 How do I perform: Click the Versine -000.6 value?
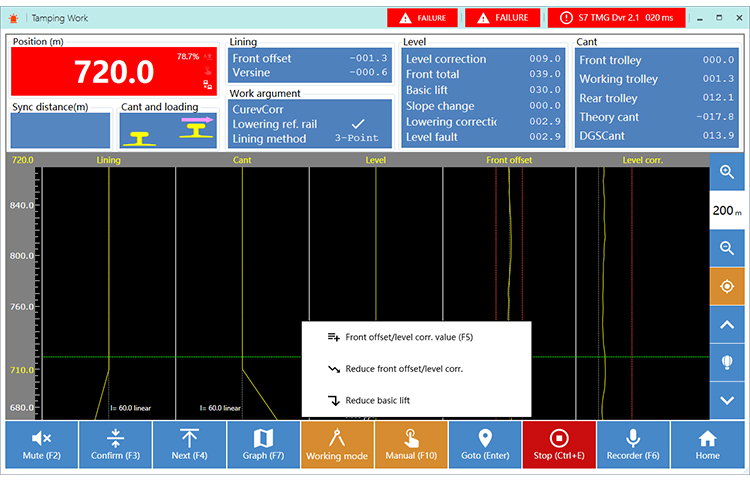(368, 72)
